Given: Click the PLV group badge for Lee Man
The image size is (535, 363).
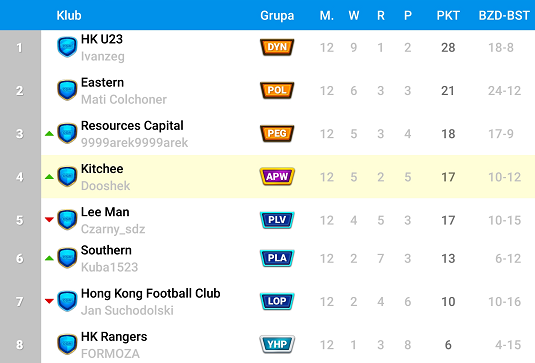Looking at the screenshot, I should 277,220.
